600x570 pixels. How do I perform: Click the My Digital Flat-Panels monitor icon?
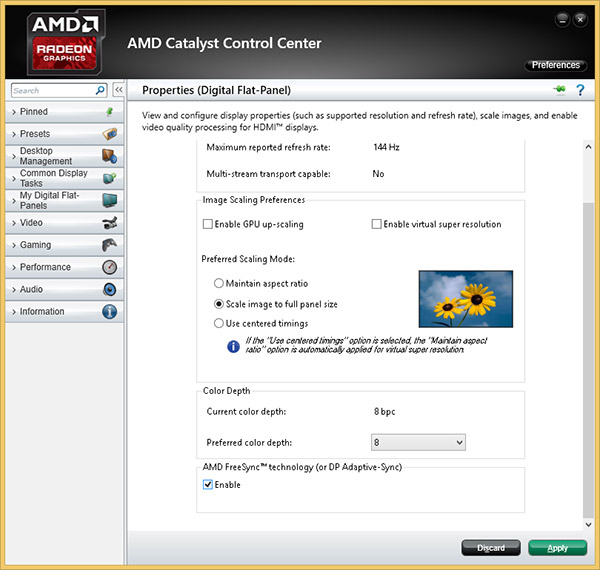click(x=110, y=200)
